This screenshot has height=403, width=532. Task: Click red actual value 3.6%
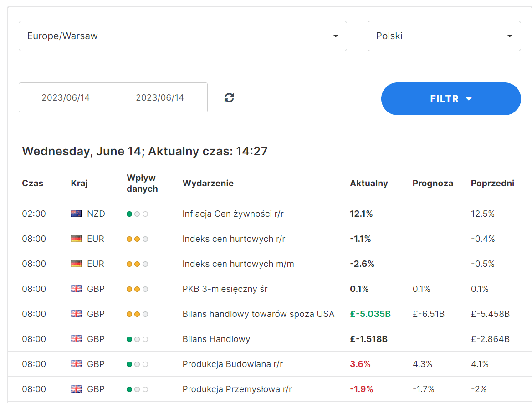(x=360, y=364)
